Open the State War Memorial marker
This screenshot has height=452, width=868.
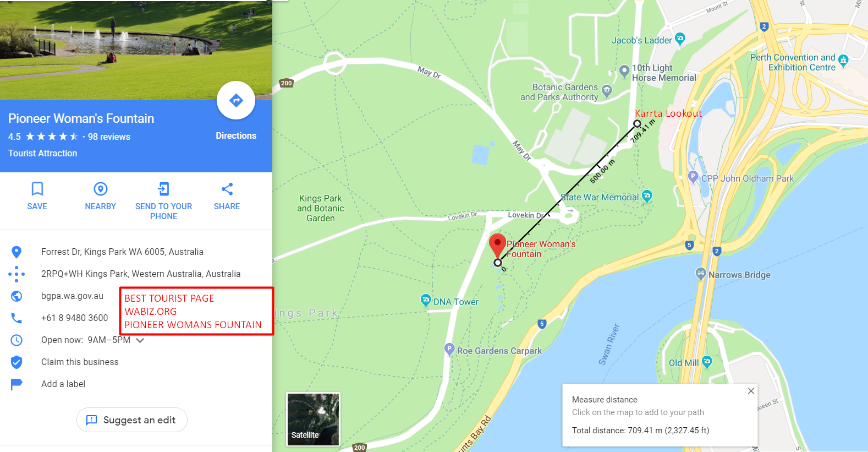[647, 195]
